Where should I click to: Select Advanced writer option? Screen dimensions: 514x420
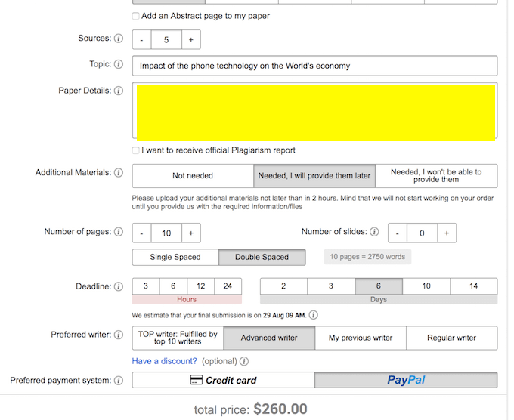point(269,338)
